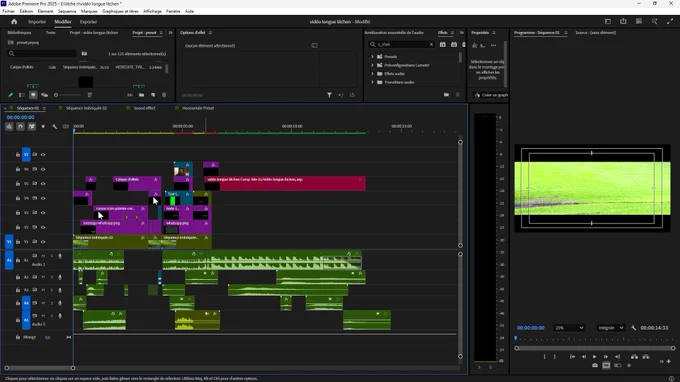Click accelerated effects filter icon in Effets
This screenshot has height=382, width=680.
point(442,44)
